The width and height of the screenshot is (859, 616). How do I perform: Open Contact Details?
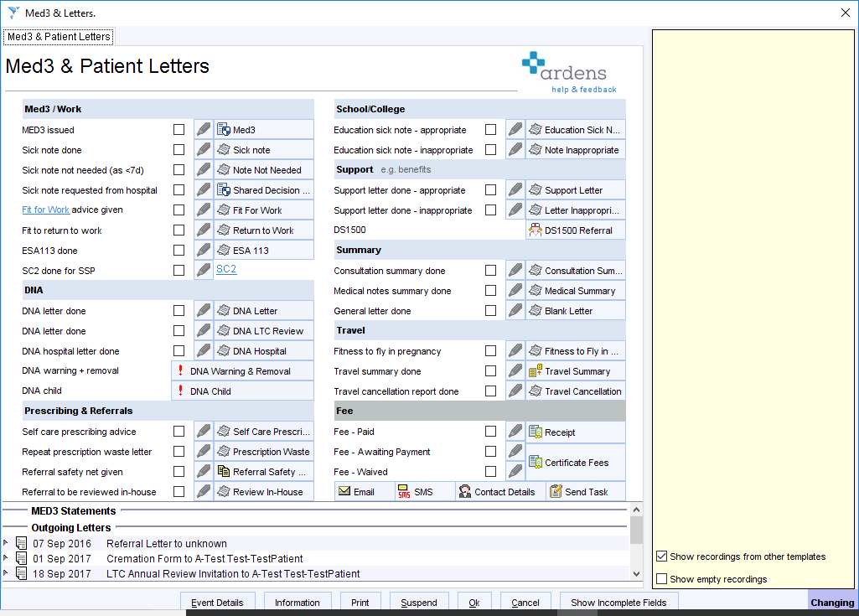499,491
